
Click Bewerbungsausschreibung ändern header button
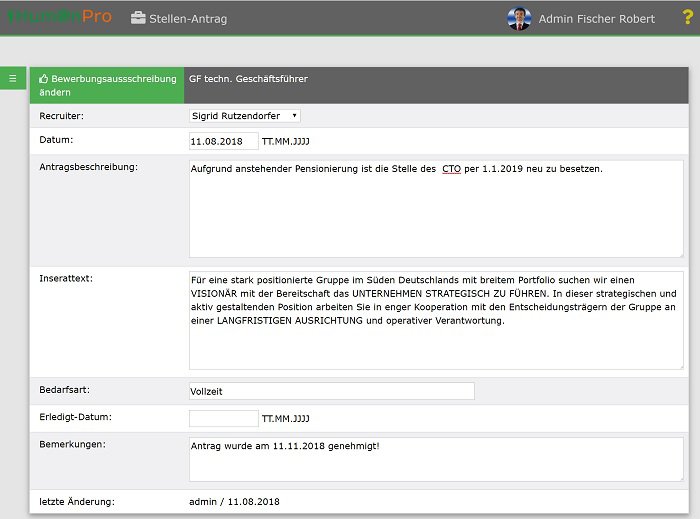(107, 84)
